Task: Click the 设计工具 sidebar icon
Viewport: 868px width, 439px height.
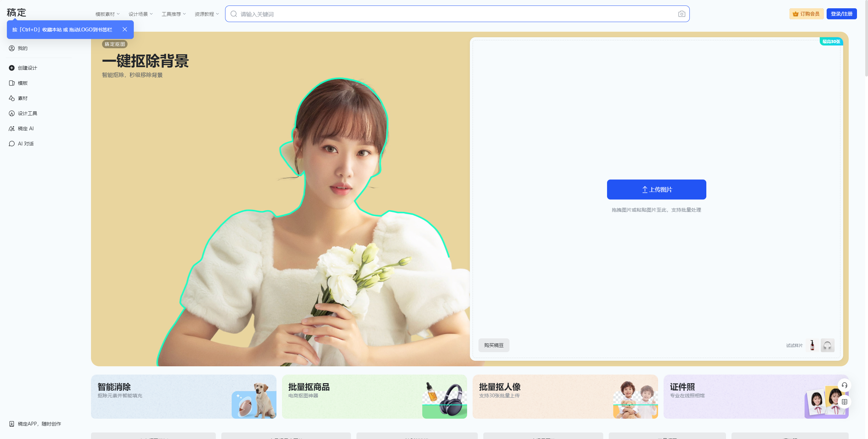Action: pyautogui.click(x=11, y=113)
